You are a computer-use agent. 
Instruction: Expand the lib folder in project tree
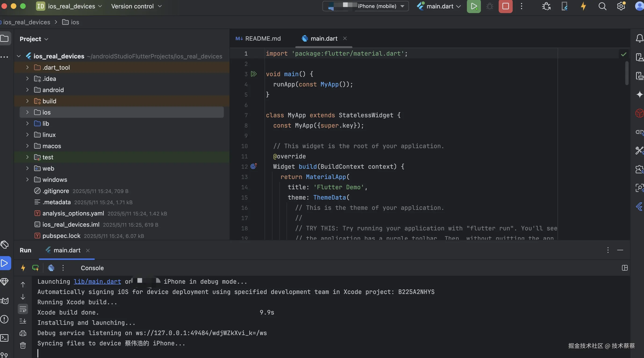pyautogui.click(x=27, y=123)
